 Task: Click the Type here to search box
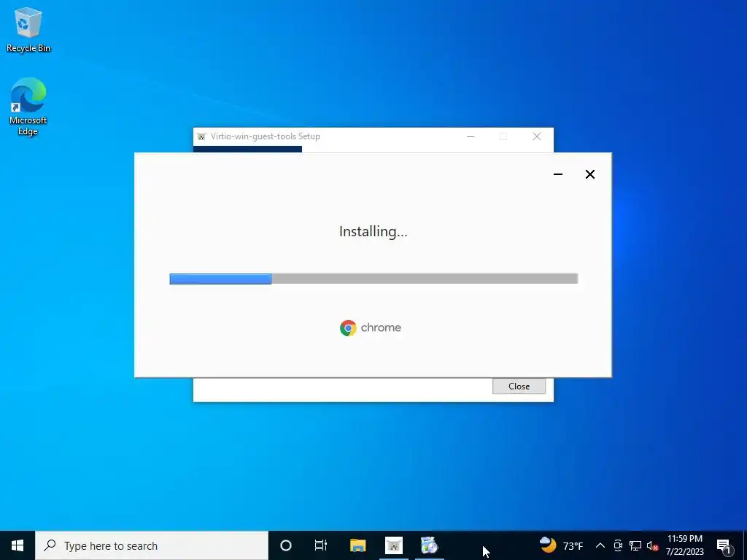152,545
